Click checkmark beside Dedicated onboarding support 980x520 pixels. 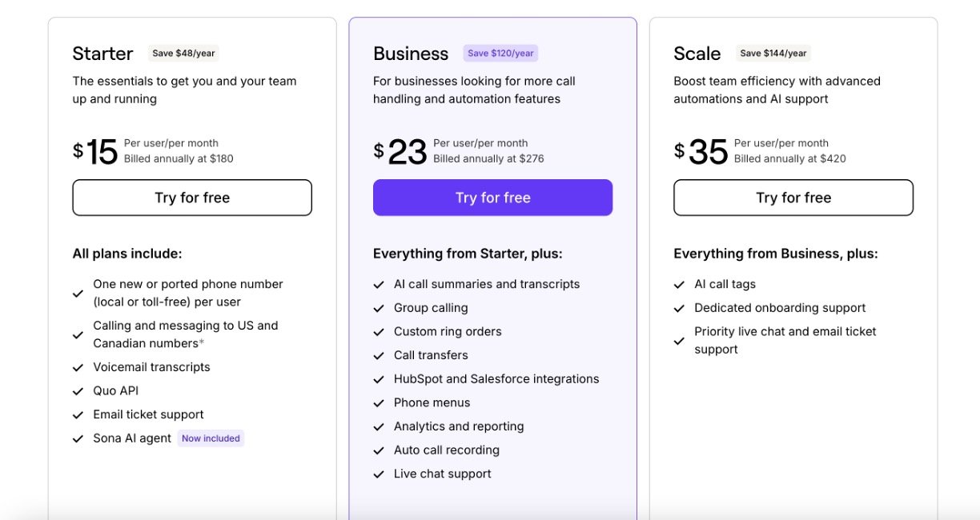tap(679, 308)
